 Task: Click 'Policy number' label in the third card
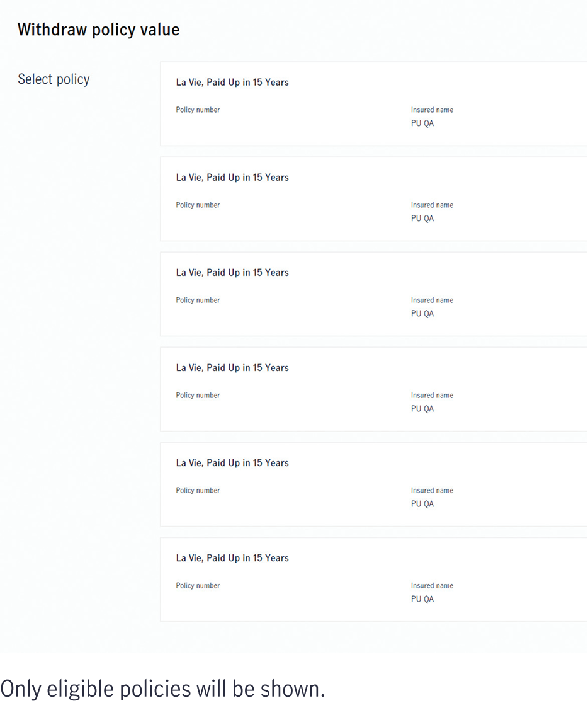point(198,300)
